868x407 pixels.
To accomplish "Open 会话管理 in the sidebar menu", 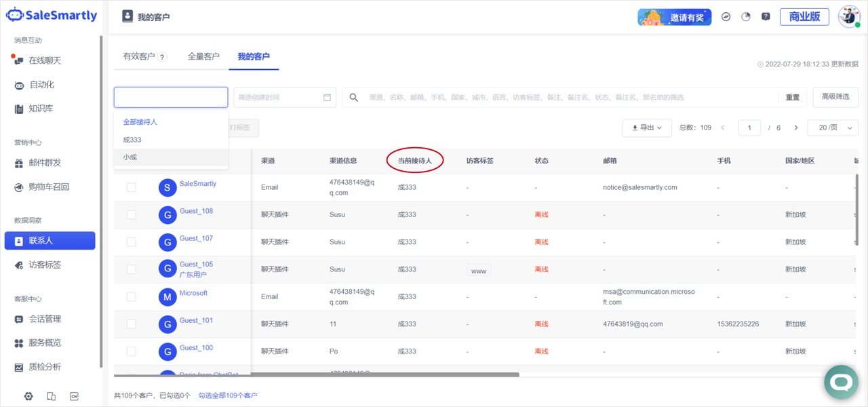I will [x=45, y=319].
